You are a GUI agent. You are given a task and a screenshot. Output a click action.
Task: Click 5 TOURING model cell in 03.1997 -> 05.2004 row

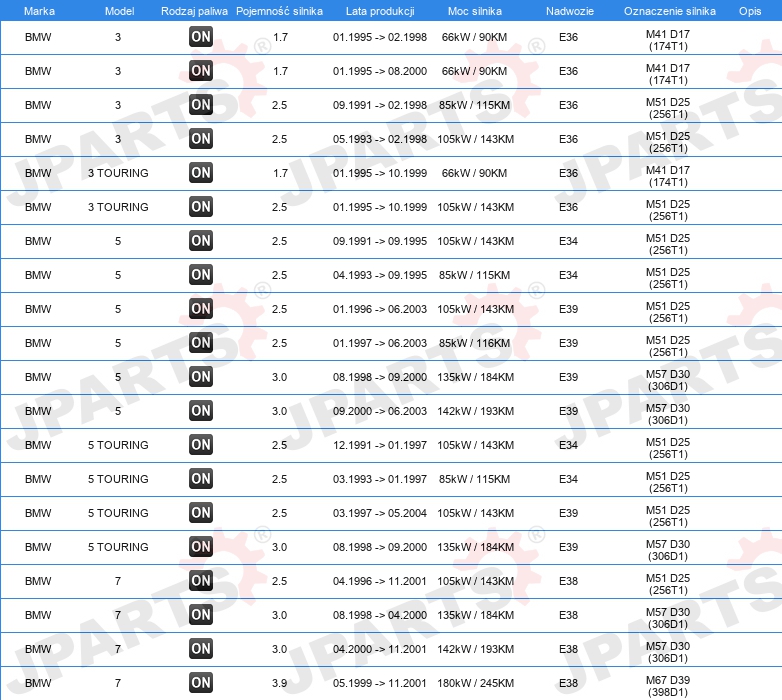tap(118, 513)
